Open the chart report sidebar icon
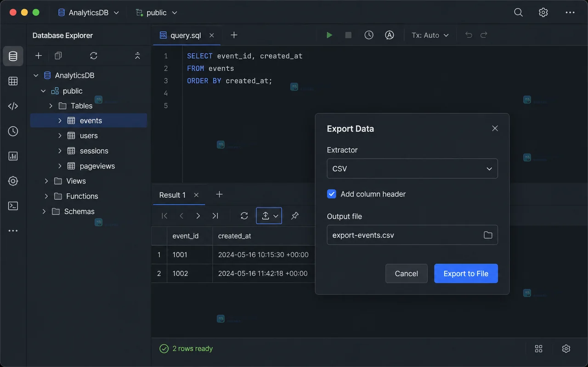The image size is (588, 367). coord(13,156)
